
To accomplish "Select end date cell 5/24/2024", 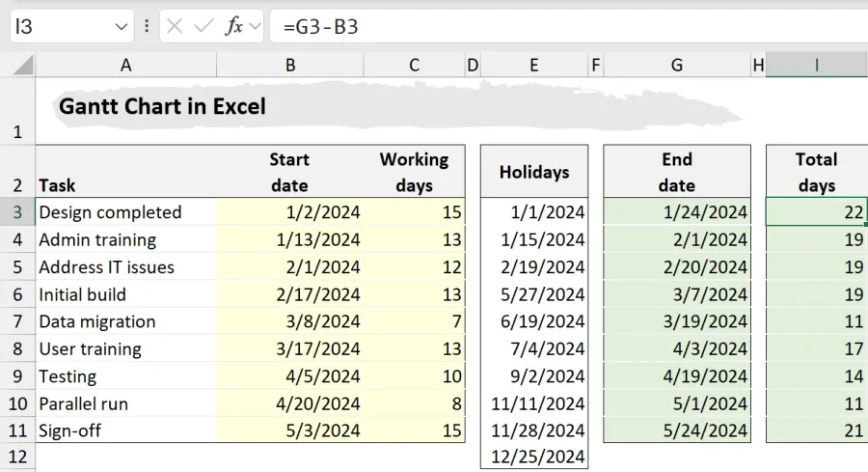I will (x=676, y=430).
